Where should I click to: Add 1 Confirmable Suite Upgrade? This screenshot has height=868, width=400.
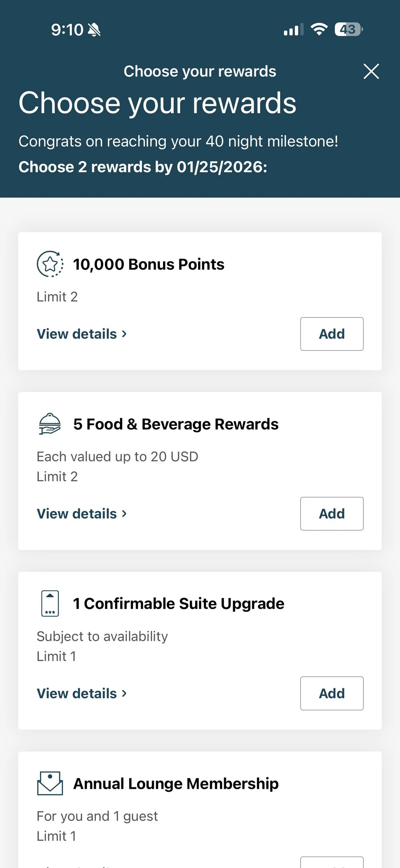click(x=331, y=693)
